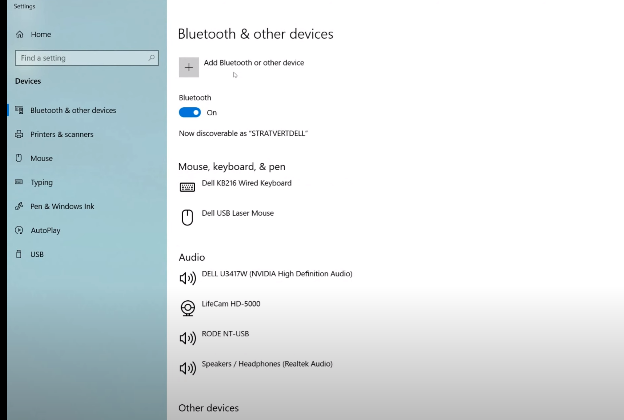Click the Bluetooth & other devices sidebar icon
Screen dimensions: 624x420
pyautogui.click(x=19, y=110)
